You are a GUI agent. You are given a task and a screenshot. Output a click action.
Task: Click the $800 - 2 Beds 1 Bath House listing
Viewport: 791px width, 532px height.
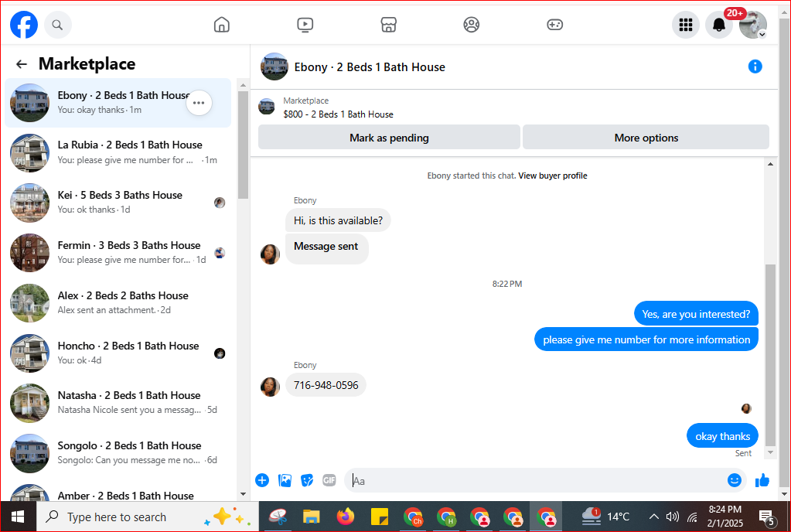pyautogui.click(x=338, y=114)
